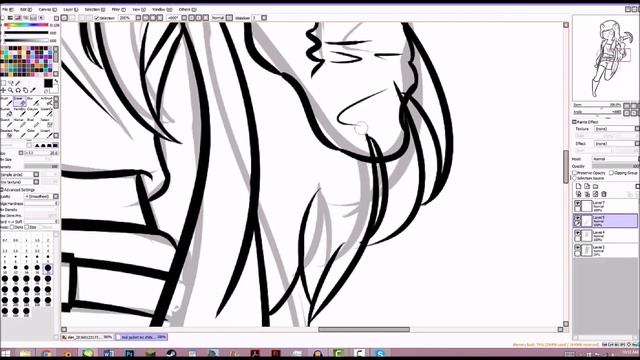Show the RGB slider panel
Screen dimensions: 640x360
coord(10,18)
